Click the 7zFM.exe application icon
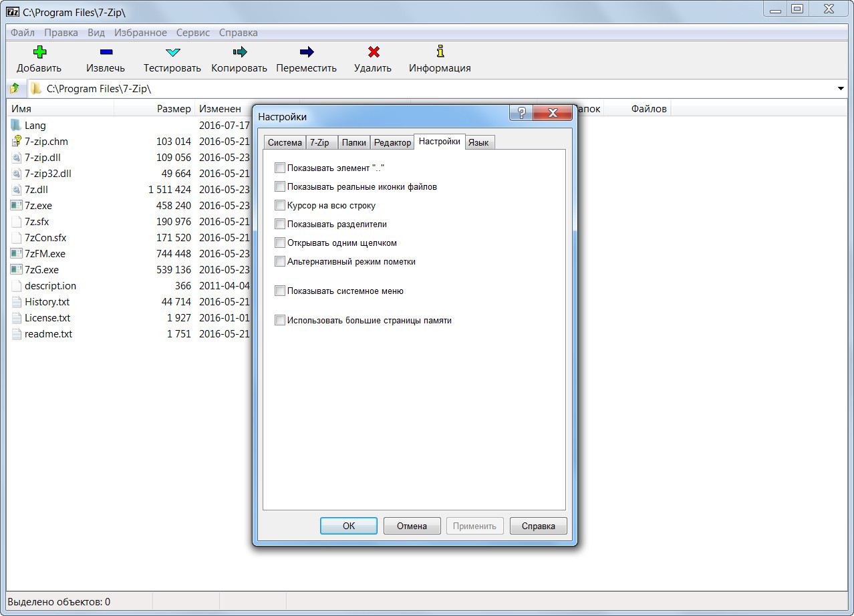 click(x=17, y=253)
